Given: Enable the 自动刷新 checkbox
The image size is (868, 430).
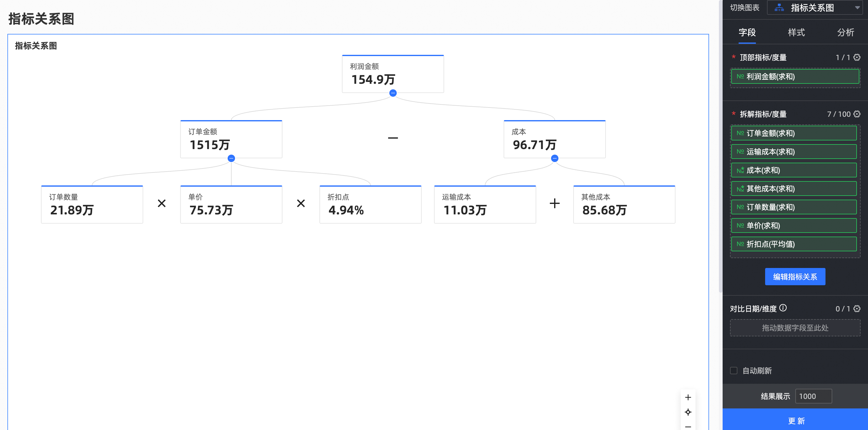Looking at the screenshot, I should click(x=734, y=371).
